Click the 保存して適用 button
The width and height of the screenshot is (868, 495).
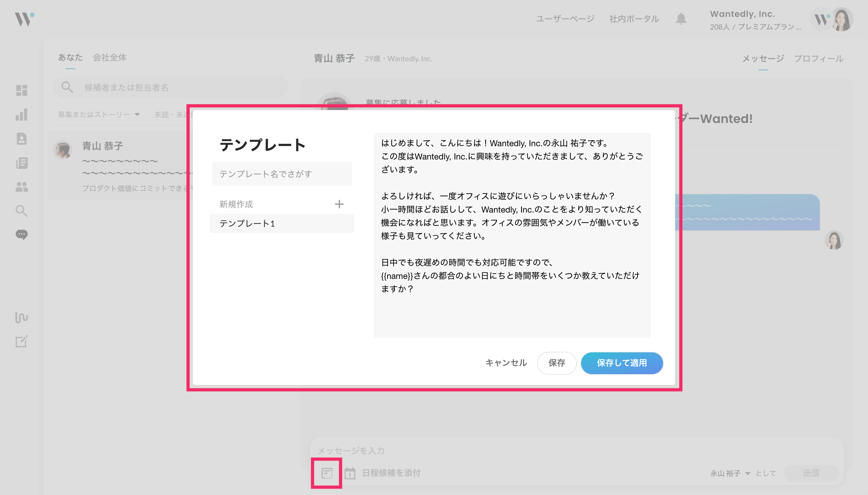pos(621,363)
